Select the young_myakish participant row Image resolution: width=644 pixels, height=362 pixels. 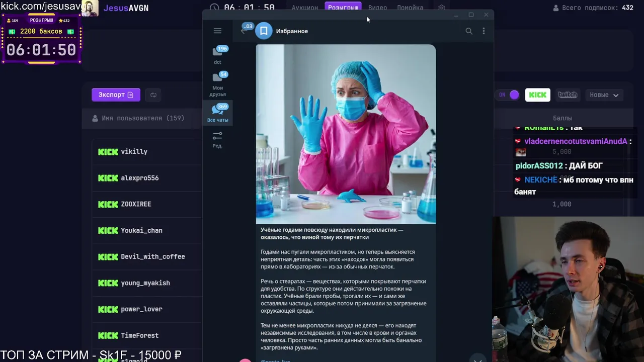point(147,283)
